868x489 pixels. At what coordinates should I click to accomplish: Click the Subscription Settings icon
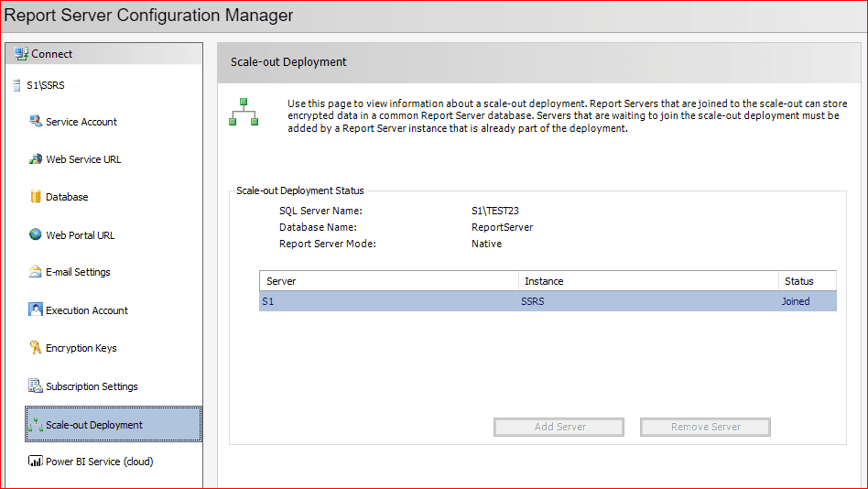pyautogui.click(x=36, y=386)
